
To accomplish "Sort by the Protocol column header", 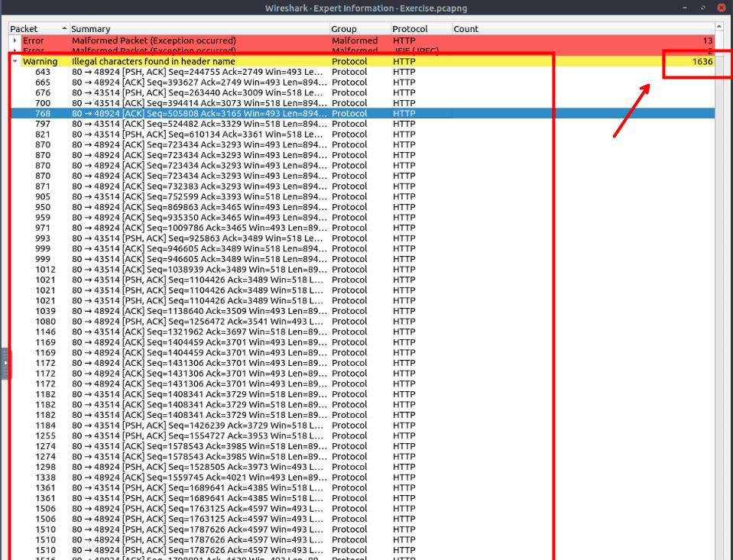I will [419, 28].
